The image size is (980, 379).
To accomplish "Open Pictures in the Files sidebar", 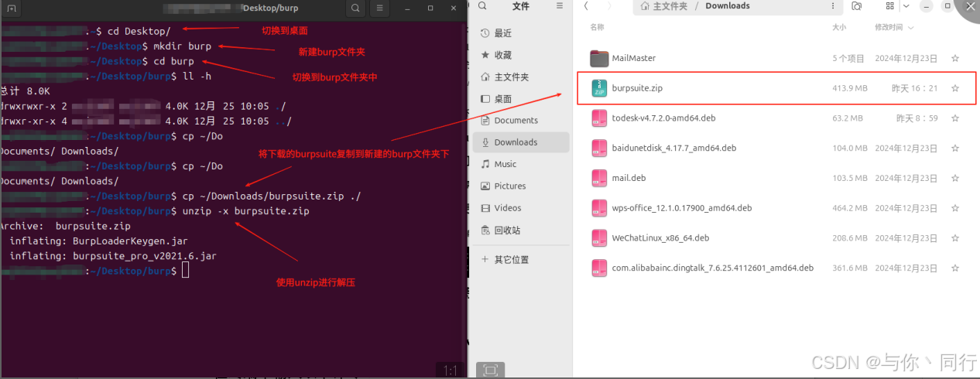I will (521, 186).
